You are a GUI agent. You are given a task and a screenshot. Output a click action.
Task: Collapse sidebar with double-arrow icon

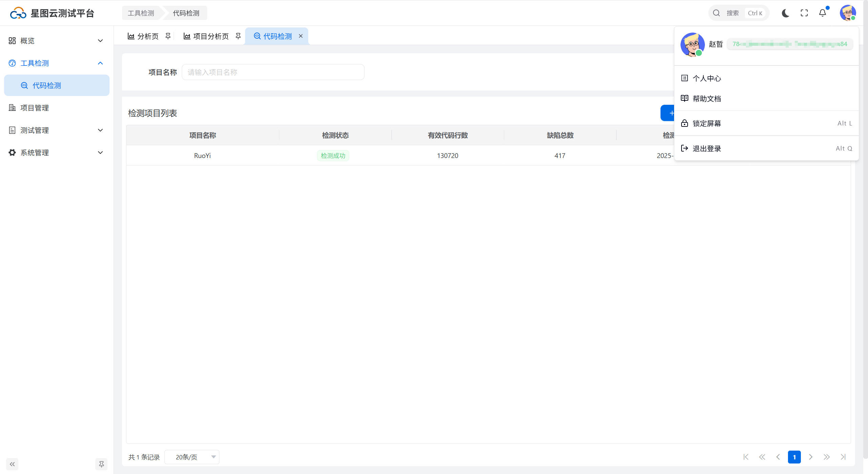(x=12, y=464)
